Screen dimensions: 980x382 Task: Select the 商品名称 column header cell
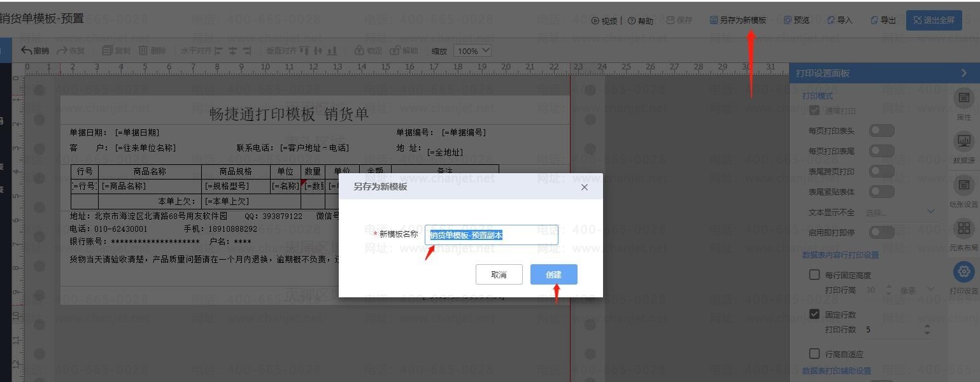coord(150,171)
